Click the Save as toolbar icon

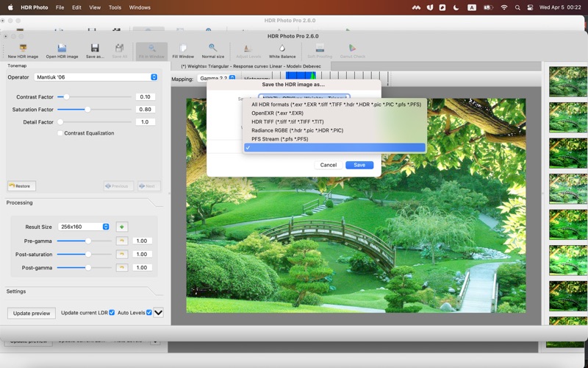[95, 49]
